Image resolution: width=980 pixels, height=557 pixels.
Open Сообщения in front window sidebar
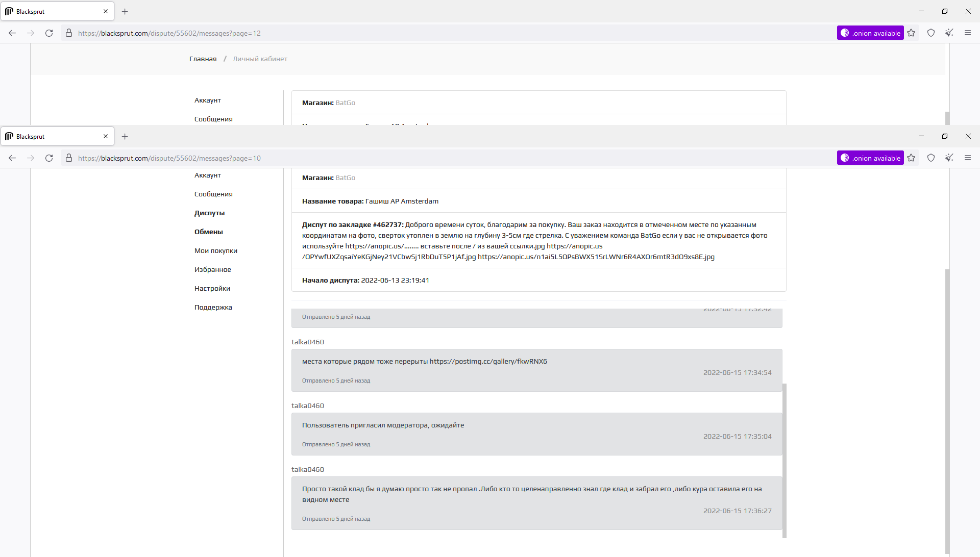tap(213, 194)
